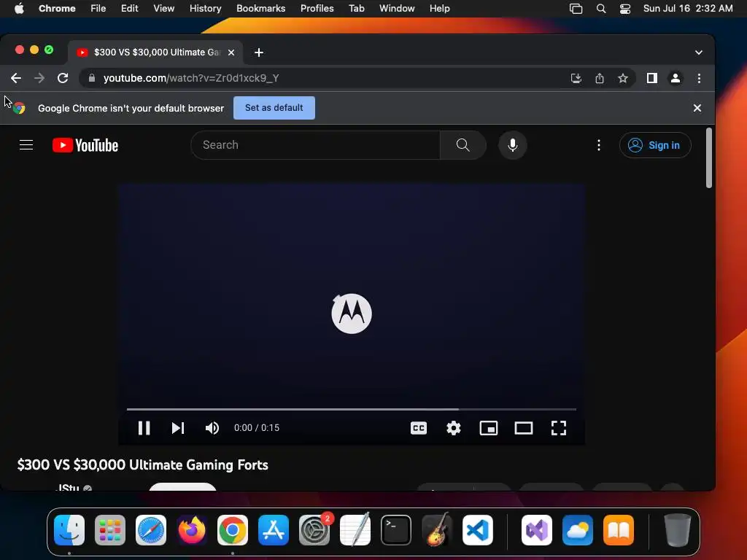Open the History menu
This screenshot has height=560, width=747.
(x=205, y=8)
